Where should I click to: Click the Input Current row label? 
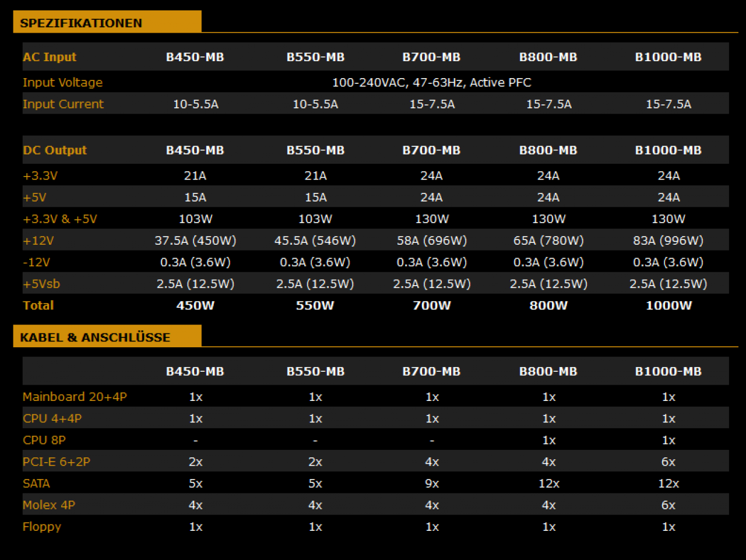coord(63,104)
